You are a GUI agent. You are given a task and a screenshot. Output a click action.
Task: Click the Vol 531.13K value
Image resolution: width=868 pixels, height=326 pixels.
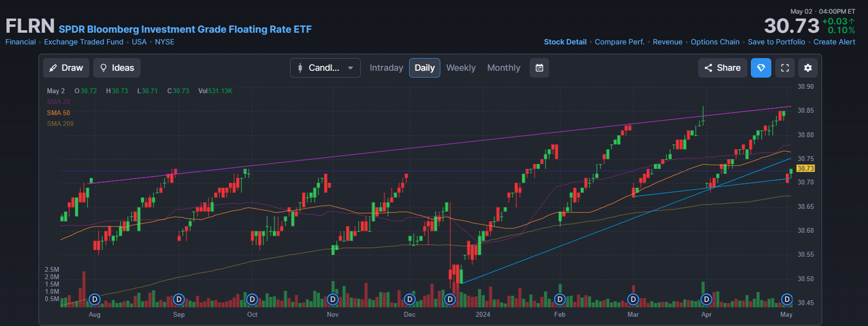(215, 91)
